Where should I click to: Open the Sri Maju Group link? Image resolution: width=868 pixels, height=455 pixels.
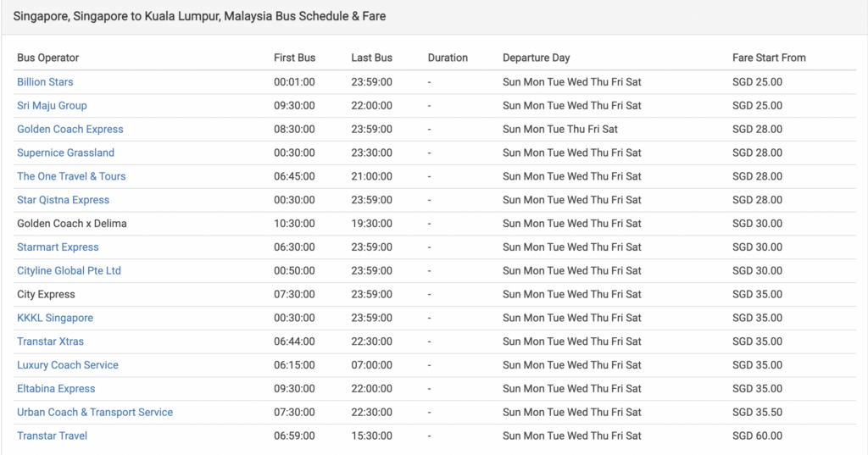pos(52,106)
